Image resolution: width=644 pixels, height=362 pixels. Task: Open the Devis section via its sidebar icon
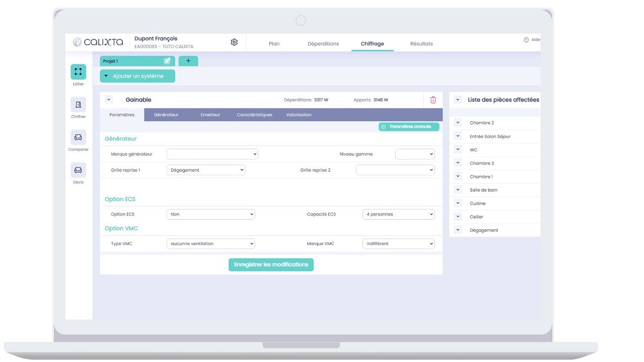[78, 170]
